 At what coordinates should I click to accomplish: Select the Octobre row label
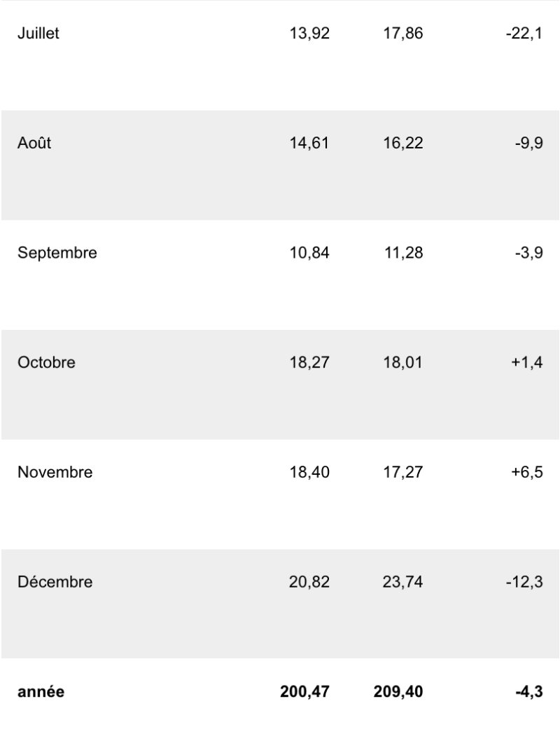pos(46,363)
